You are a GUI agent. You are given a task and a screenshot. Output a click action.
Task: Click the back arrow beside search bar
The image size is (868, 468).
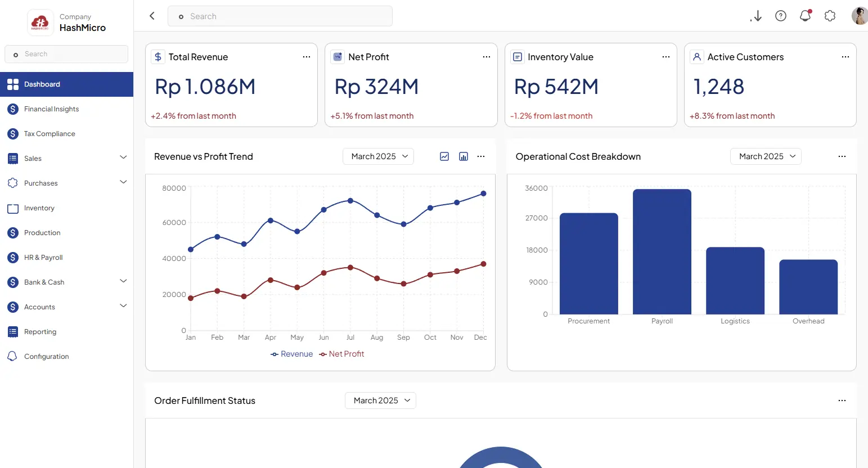tap(152, 16)
